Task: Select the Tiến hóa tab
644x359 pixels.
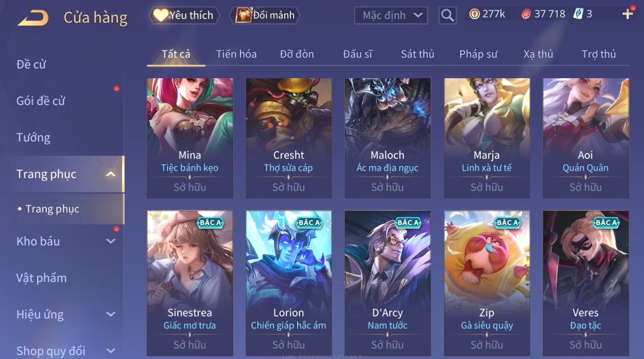Action: coord(236,54)
